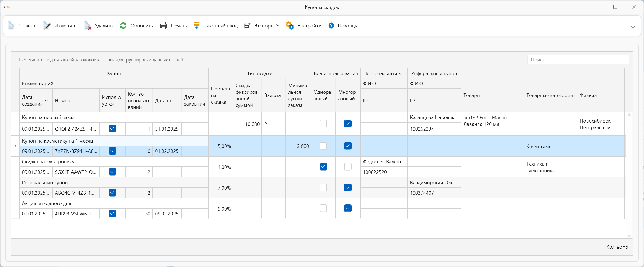Click the Товары column header
This screenshot has height=267, width=644.
(x=492, y=95)
